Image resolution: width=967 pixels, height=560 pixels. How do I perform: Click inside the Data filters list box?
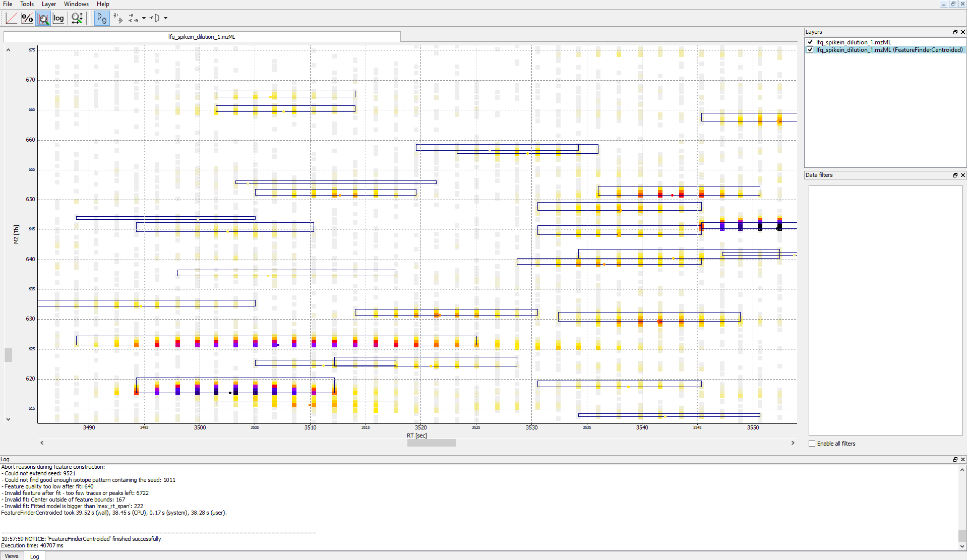(885, 310)
